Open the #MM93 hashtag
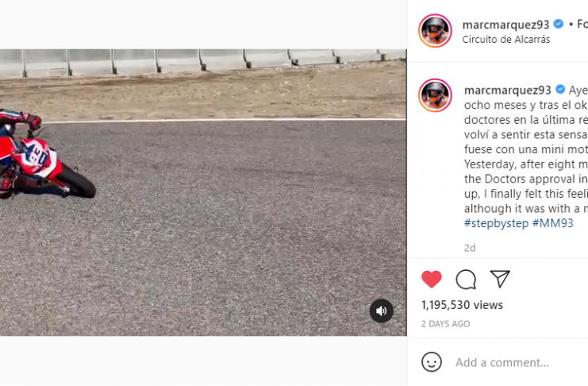This screenshot has height=386, width=588. click(x=553, y=223)
